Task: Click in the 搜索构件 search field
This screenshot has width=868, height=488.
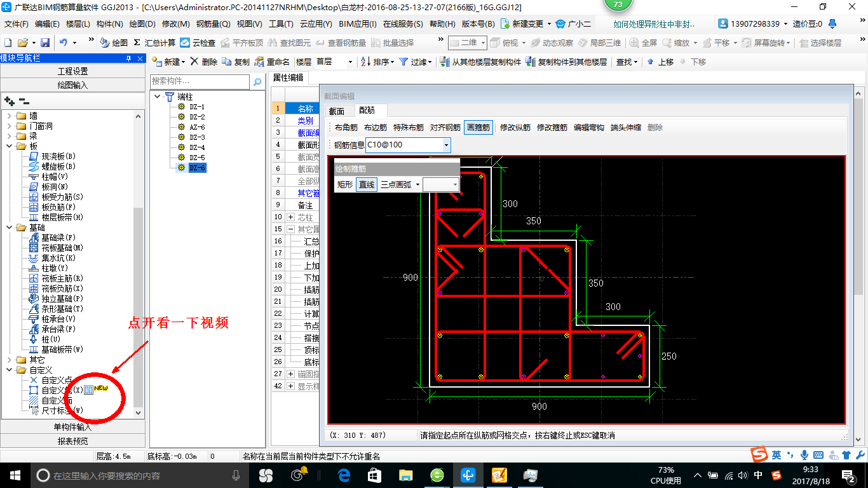Action: [200, 82]
